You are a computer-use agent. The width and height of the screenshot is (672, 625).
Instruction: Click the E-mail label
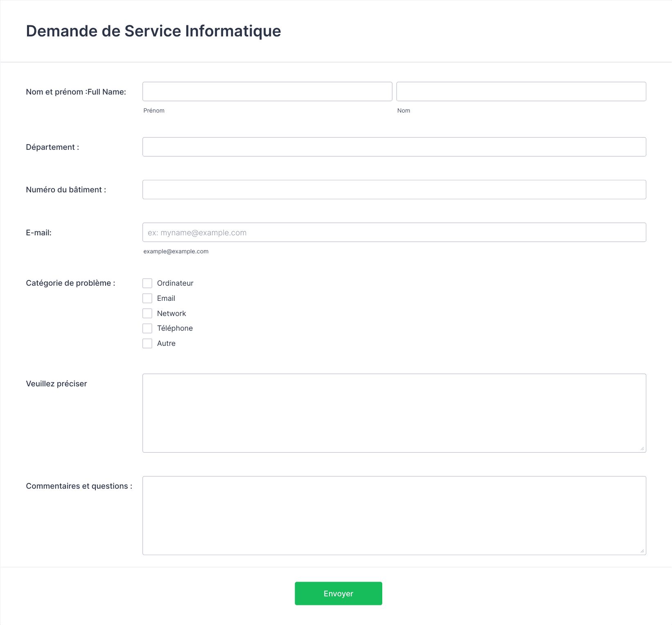click(39, 232)
